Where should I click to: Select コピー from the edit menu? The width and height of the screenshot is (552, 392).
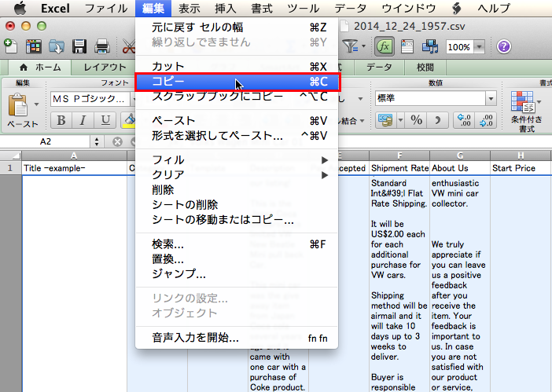click(x=236, y=81)
